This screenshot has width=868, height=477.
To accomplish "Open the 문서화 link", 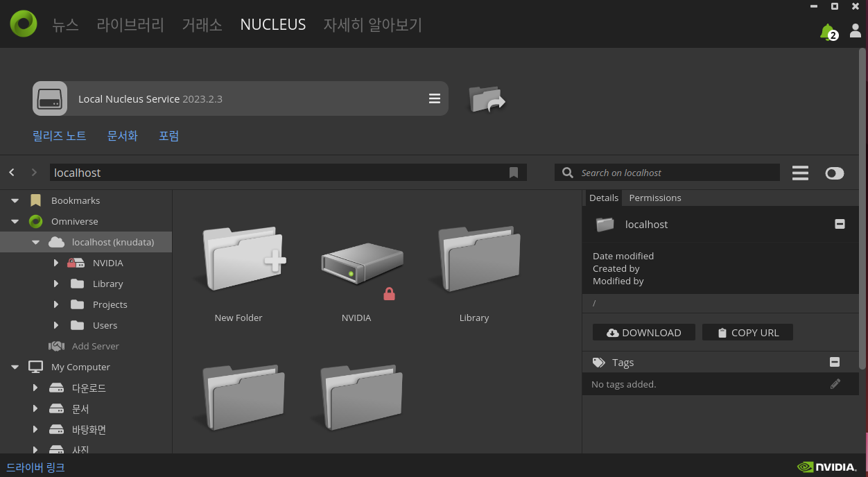I will click(123, 136).
